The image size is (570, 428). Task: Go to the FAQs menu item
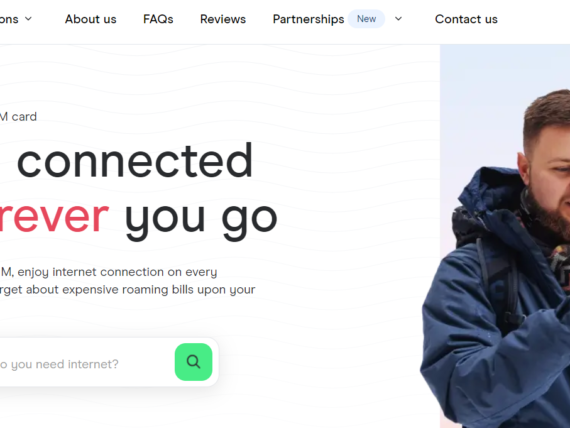pos(158,19)
